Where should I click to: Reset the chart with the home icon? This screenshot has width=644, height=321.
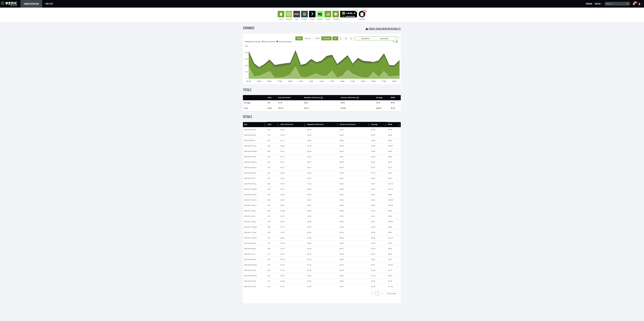[x=396, y=42]
